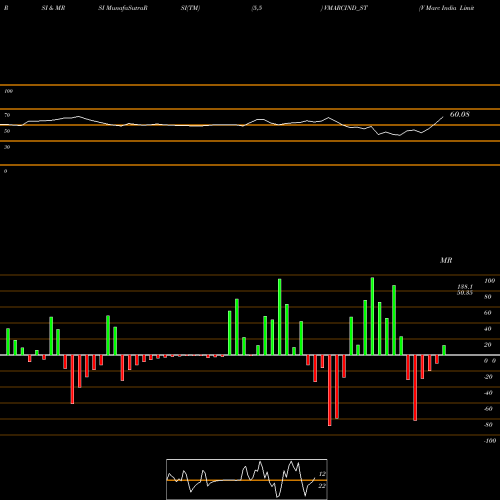The image size is (500, 500).
Task: Click the SI(TM) header label
Action: 190,8
